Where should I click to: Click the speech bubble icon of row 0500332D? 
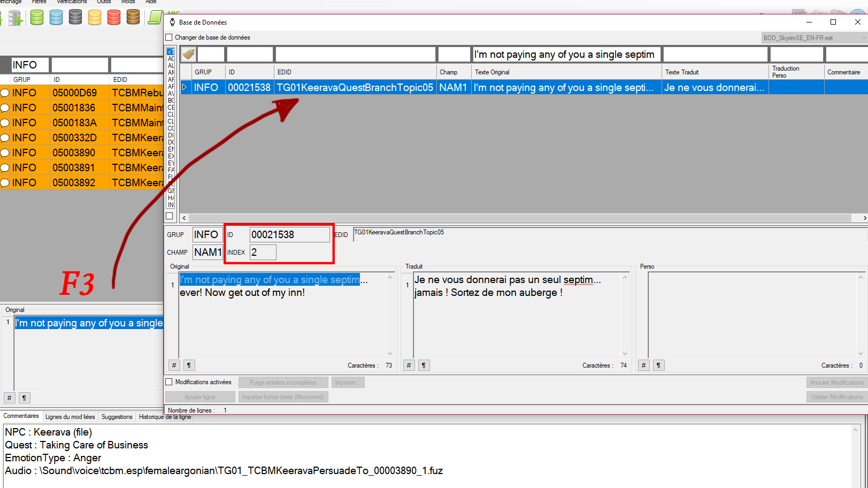click(5, 138)
